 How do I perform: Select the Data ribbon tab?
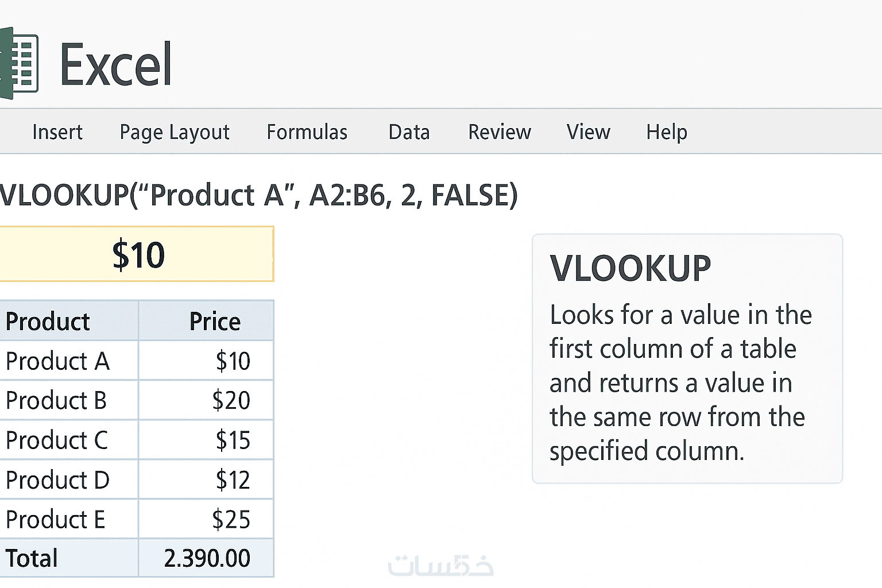pyautogui.click(x=409, y=132)
